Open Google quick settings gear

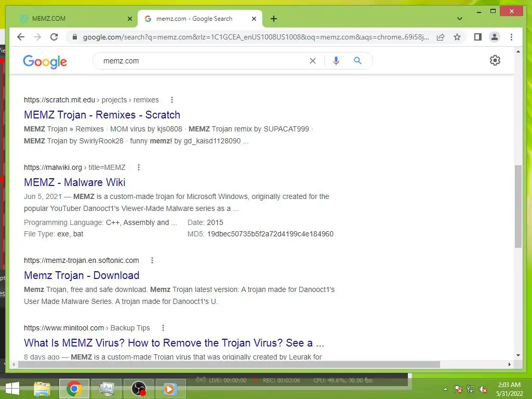click(x=495, y=60)
